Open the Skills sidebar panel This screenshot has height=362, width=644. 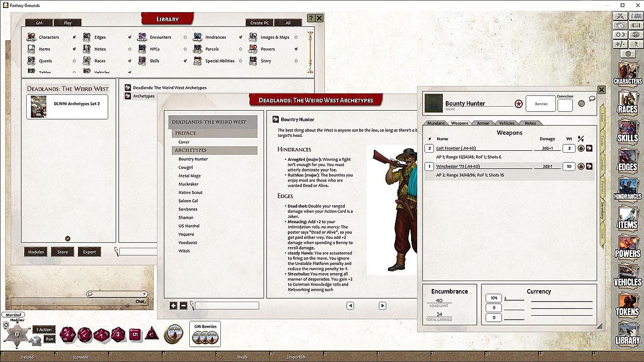pos(627,131)
